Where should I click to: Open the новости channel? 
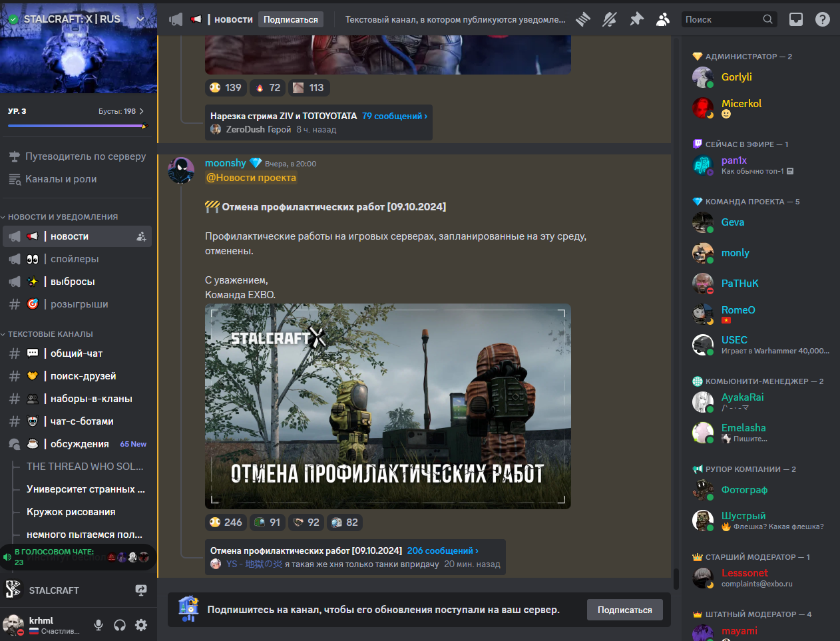tap(77, 236)
